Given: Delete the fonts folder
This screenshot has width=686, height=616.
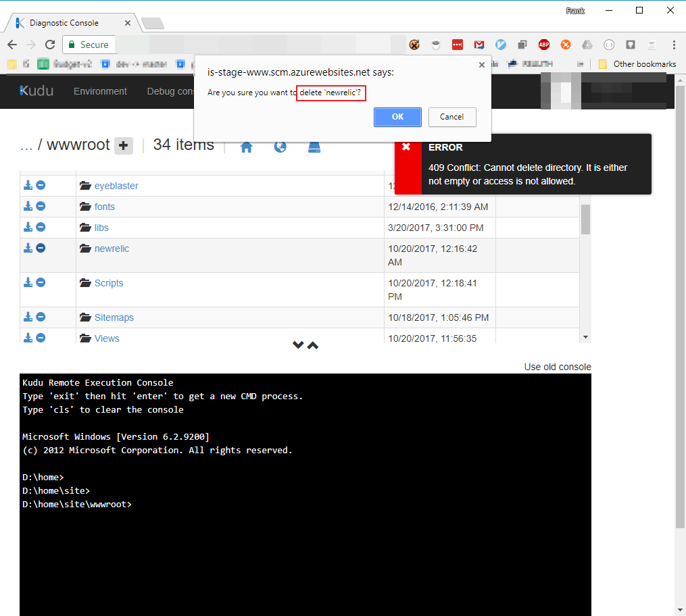Looking at the screenshot, I should pos(41,206).
